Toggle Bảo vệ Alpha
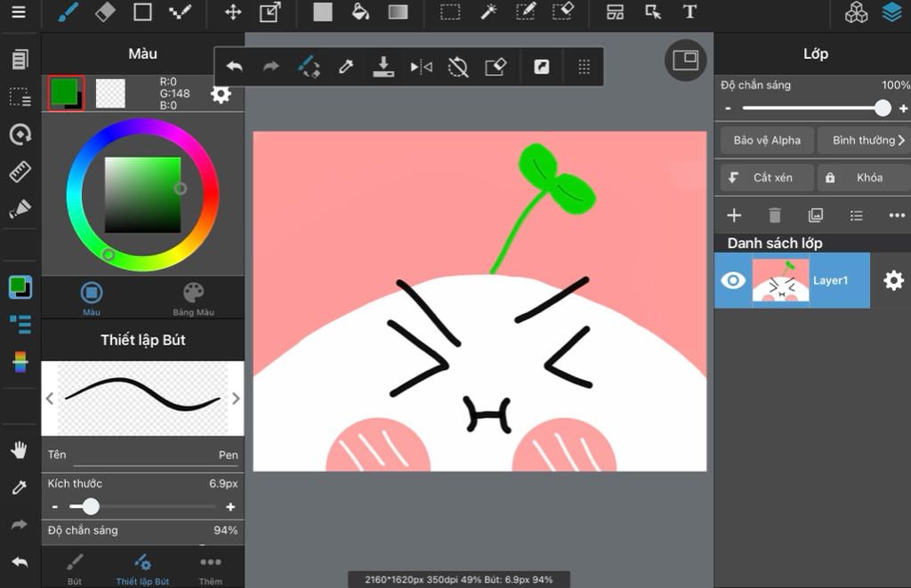911x588 pixels. coord(767,141)
